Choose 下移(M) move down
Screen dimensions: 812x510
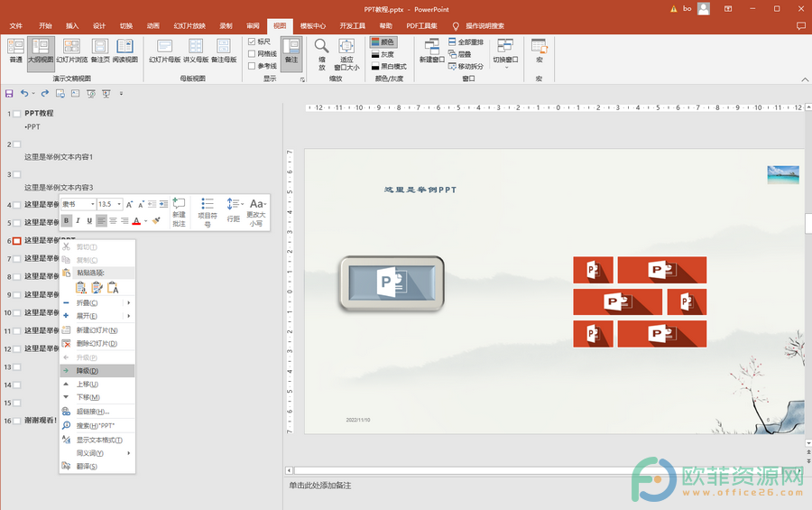click(97, 397)
